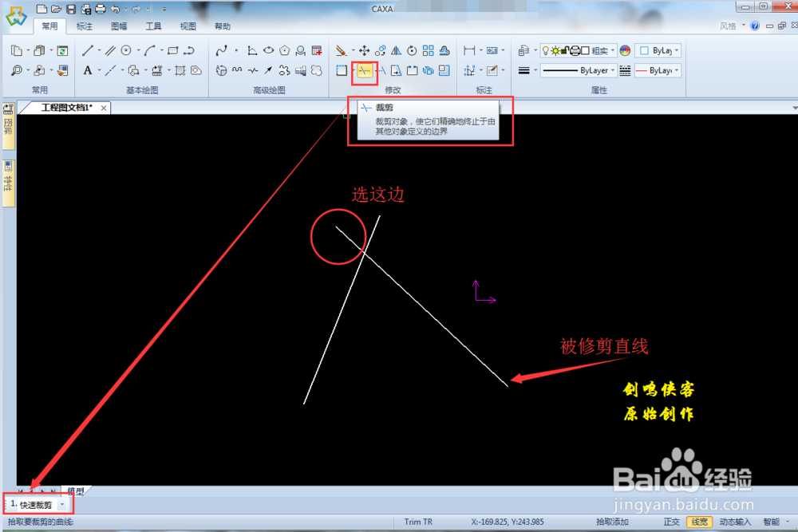Switch to the 帮助 ribbon tab
The width and height of the screenshot is (798, 532).
tap(223, 26)
